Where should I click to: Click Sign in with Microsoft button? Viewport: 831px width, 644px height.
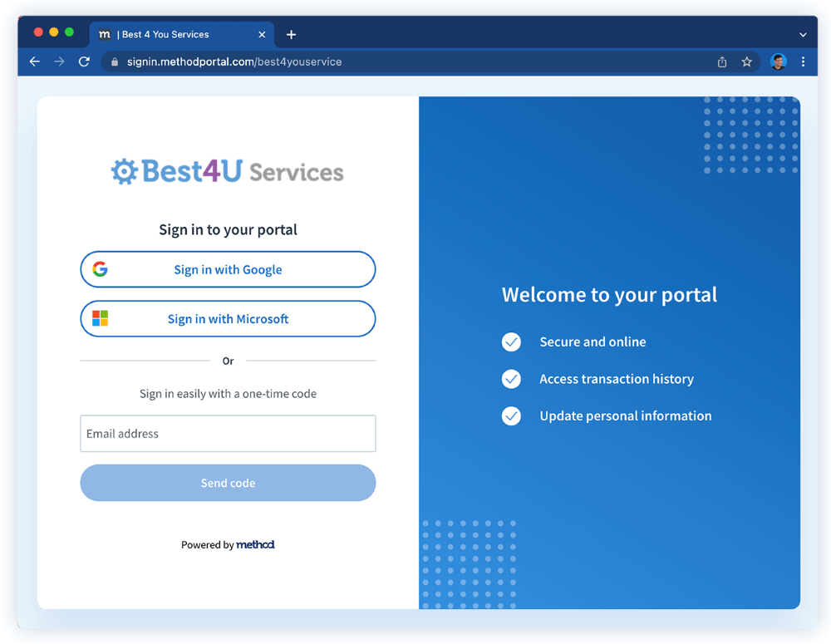tap(228, 318)
